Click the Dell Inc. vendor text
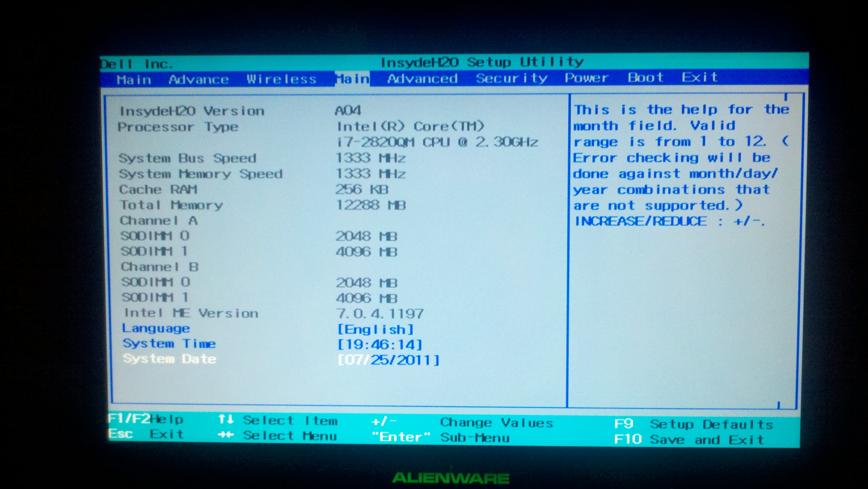The image size is (868, 489). [137, 64]
